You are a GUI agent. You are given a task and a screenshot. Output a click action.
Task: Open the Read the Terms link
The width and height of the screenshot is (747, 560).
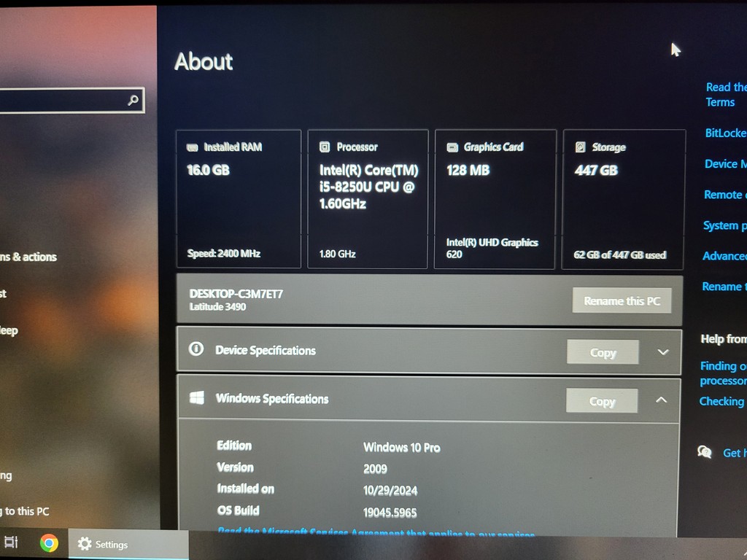pos(726,94)
